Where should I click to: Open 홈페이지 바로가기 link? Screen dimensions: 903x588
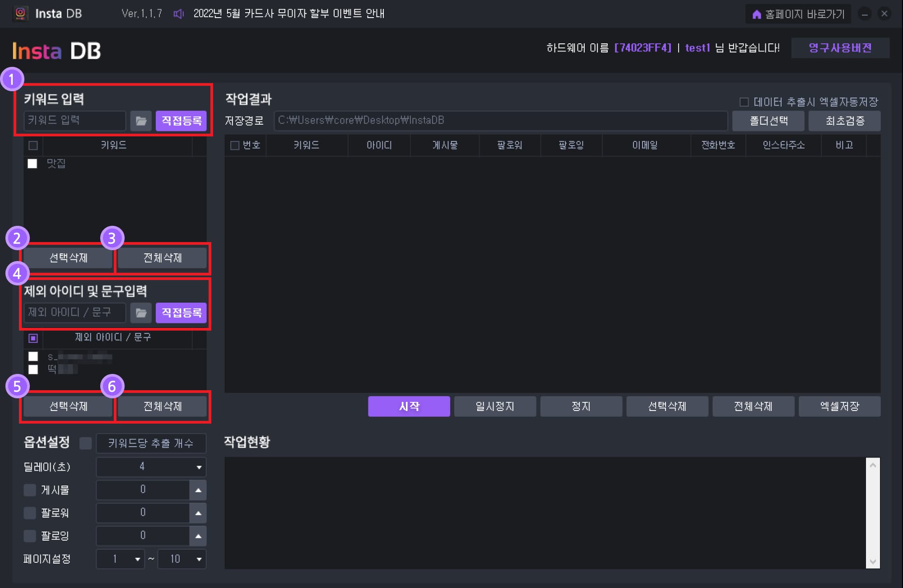point(798,14)
